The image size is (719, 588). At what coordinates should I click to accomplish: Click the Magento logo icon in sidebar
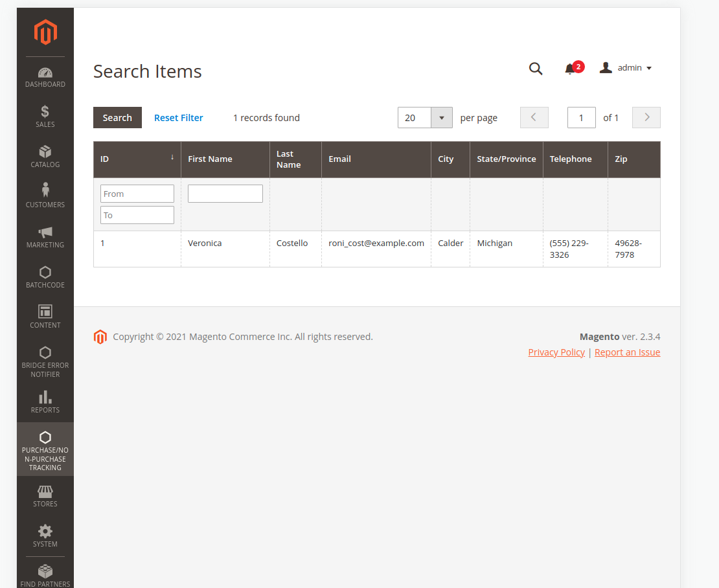(45, 32)
